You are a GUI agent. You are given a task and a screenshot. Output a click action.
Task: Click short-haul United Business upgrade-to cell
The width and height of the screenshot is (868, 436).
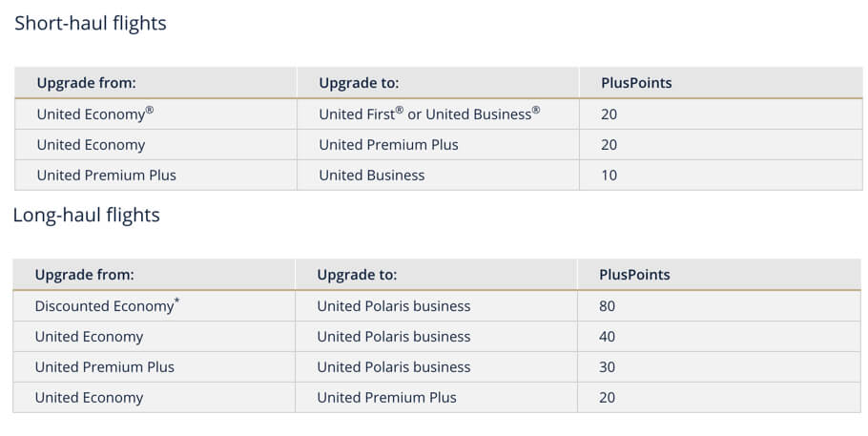click(372, 175)
